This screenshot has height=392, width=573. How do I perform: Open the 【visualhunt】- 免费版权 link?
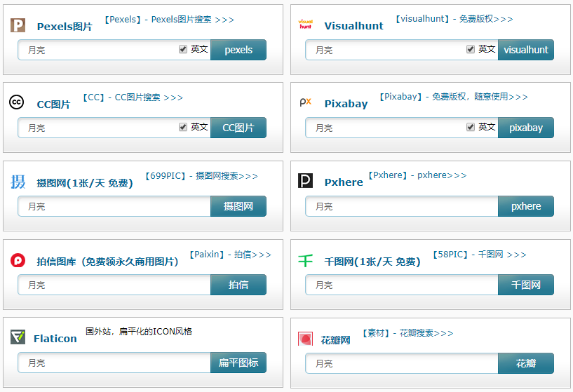tap(454, 19)
